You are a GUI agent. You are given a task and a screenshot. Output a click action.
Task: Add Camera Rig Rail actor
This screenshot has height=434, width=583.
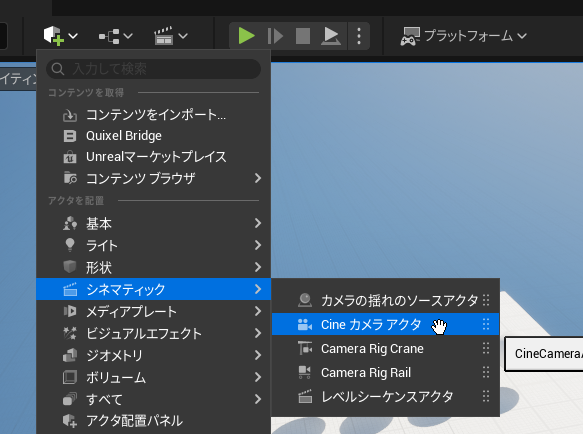click(x=386, y=372)
